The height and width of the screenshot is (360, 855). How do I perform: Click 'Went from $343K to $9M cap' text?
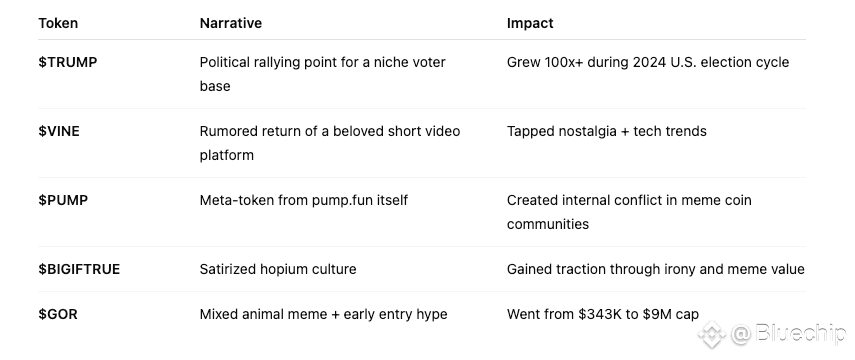tap(603, 315)
